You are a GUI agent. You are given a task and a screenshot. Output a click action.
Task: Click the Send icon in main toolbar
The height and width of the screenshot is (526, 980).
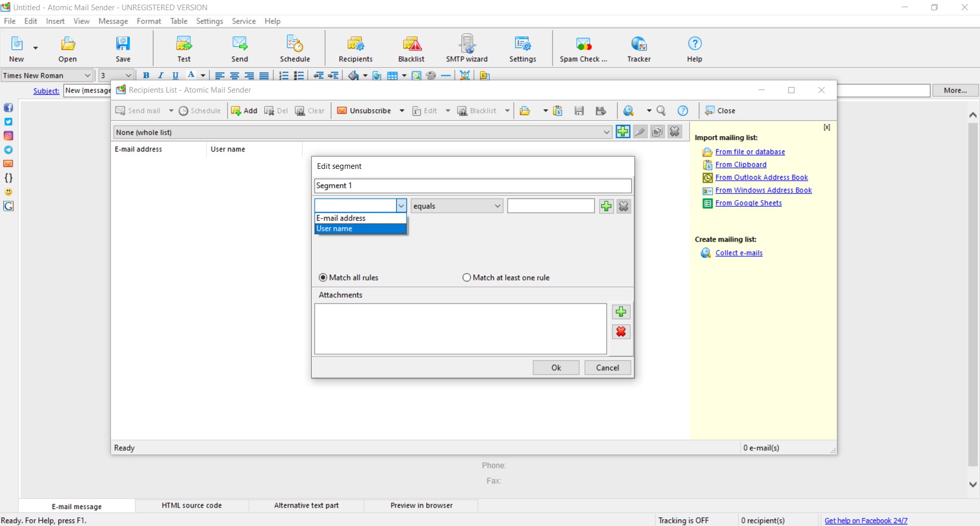point(239,49)
